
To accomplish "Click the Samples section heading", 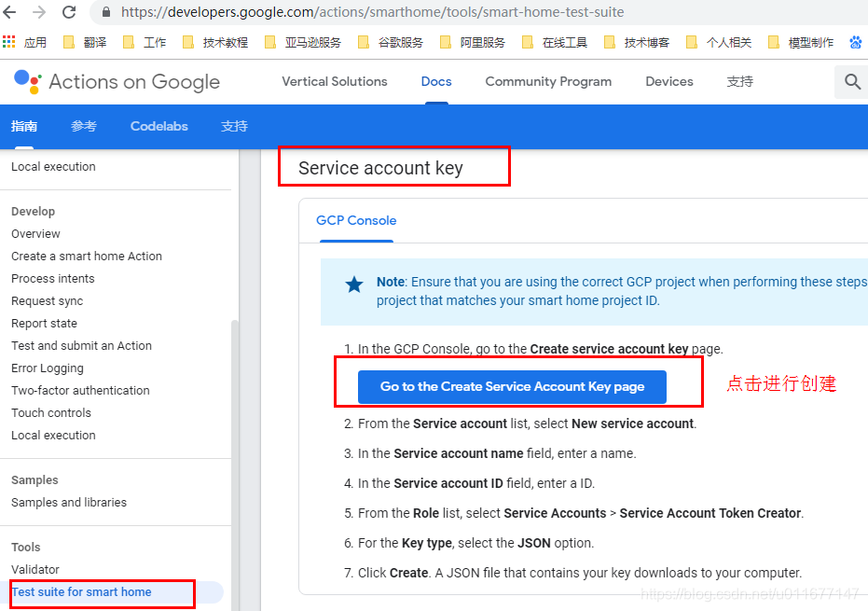I will 34,479.
